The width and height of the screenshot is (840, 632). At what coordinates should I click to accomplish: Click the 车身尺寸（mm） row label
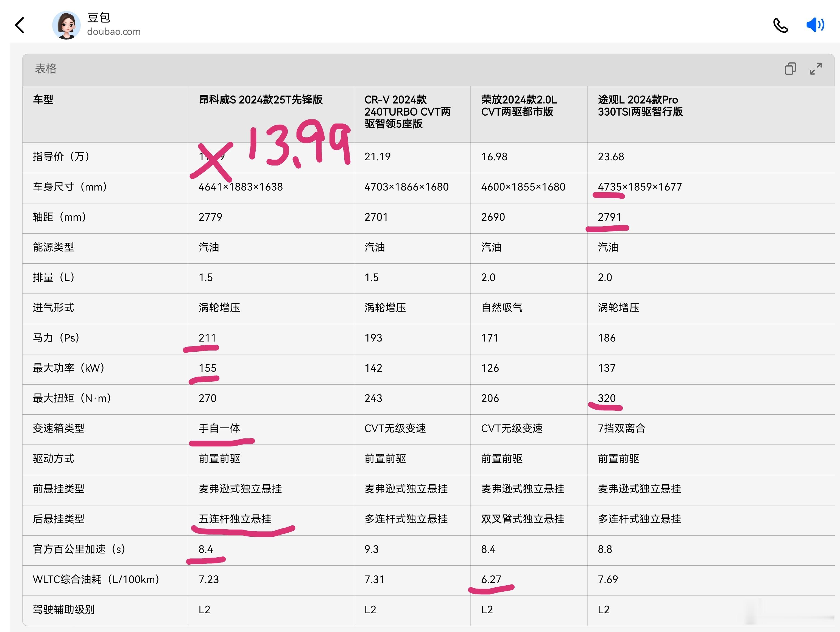(x=70, y=187)
